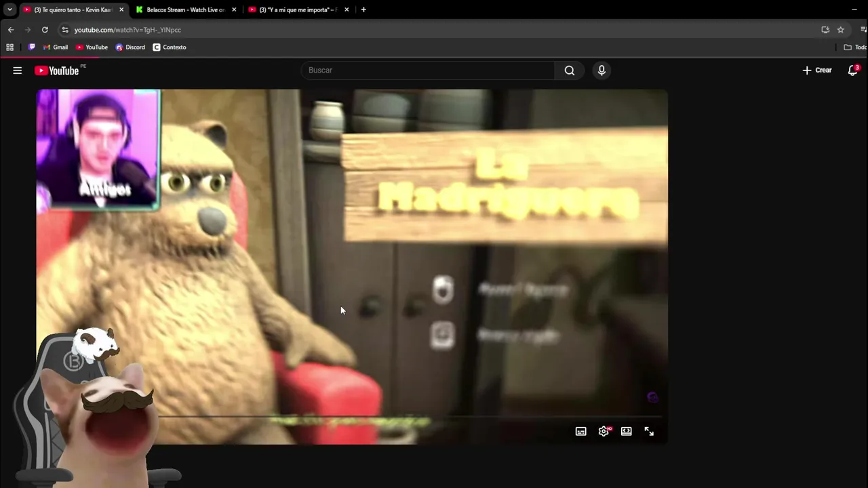Click the youtube.com address bar URL
Image resolution: width=868 pixels, height=488 pixels.
(127, 30)
